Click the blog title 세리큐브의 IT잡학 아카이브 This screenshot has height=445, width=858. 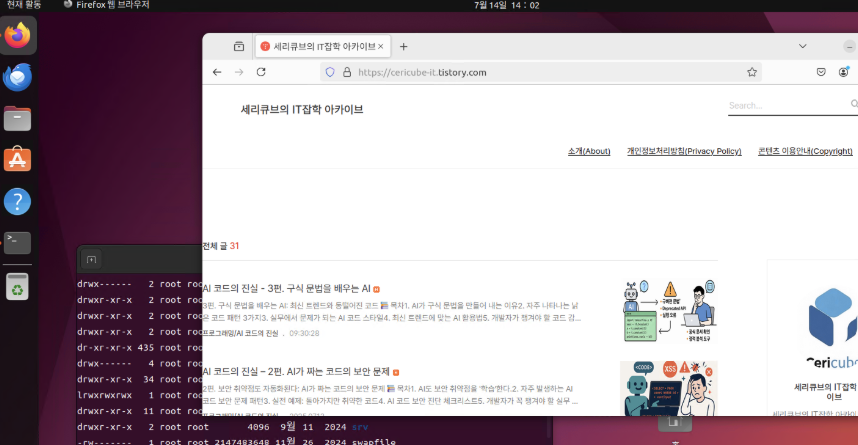[x=302, y=109]
